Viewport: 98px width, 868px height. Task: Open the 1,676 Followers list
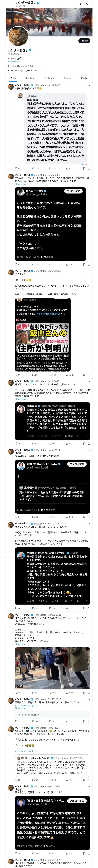(x=32, y=71)
